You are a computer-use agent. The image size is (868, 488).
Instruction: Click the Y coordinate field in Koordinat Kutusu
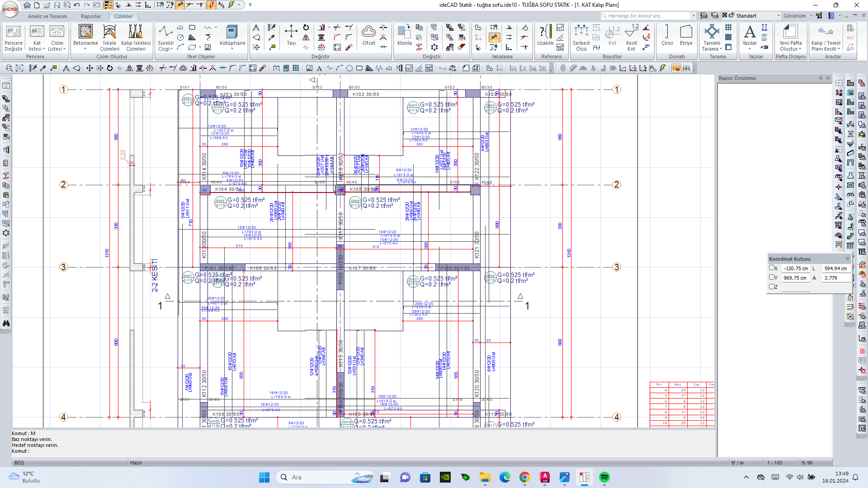coord(796,278)
